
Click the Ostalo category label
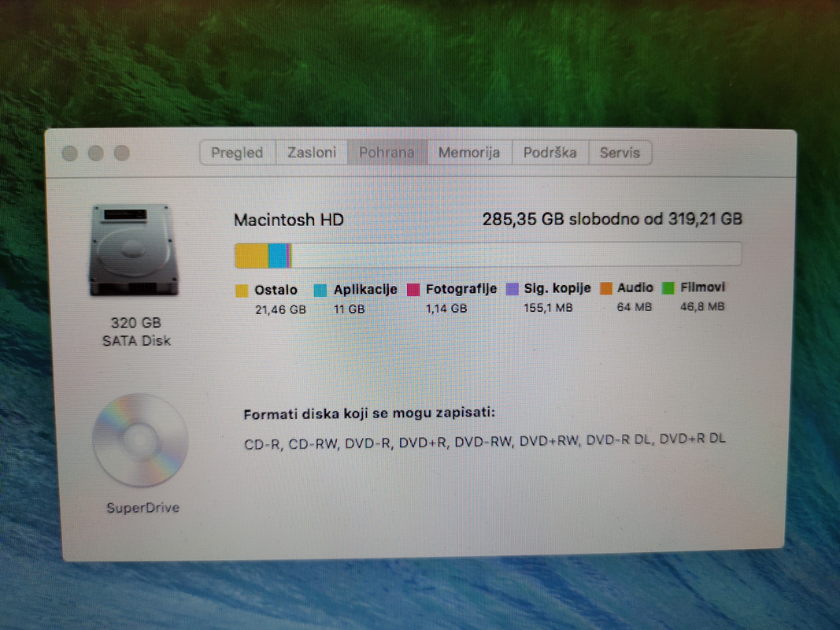[276, 290]
